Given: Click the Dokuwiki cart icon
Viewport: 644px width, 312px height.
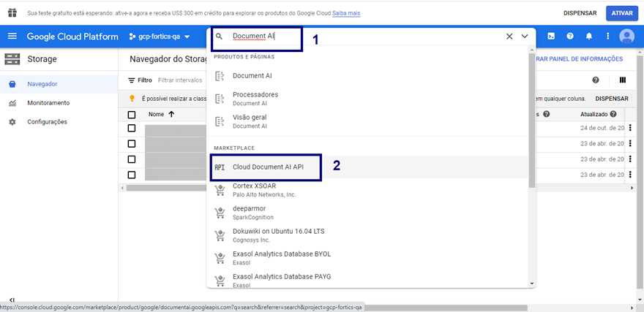Looking at the screenshot, I should 220,235.
